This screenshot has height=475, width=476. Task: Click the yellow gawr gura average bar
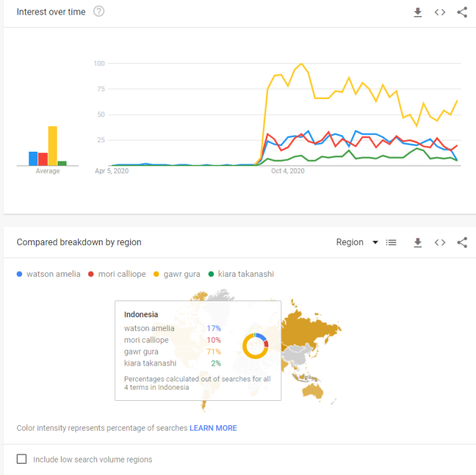pos(53,146)
